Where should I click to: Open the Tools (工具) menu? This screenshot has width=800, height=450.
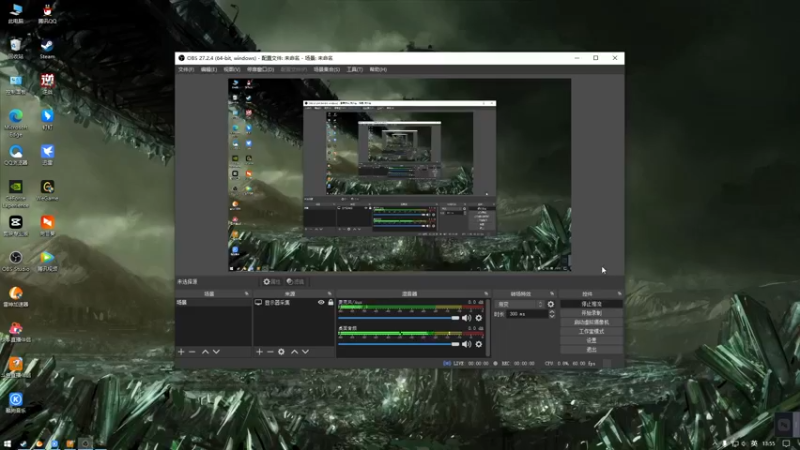click(355, 69)
